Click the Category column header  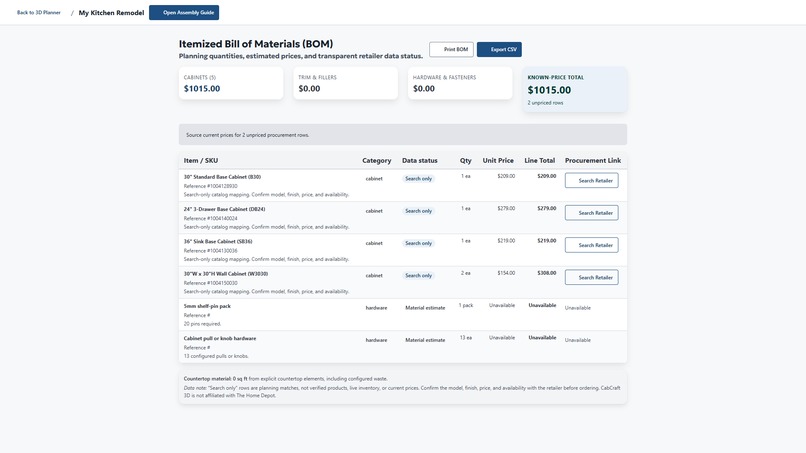tap(377, 160)
